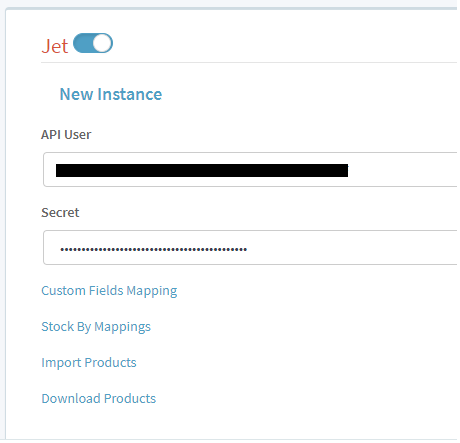Screen dimensions: 460x443
Task: Click the API User label
Action: pos(66,135)
